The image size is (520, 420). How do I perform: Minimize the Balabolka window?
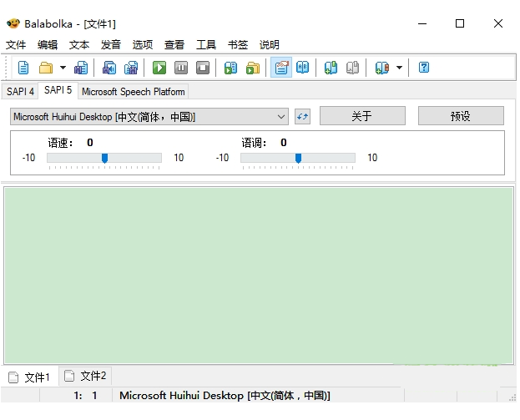422,23
